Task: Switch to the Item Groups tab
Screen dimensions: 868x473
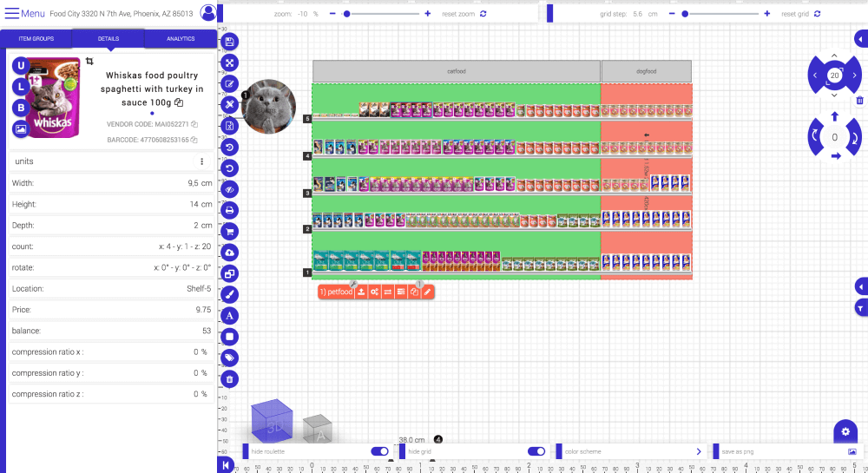Action: [36, 39]
